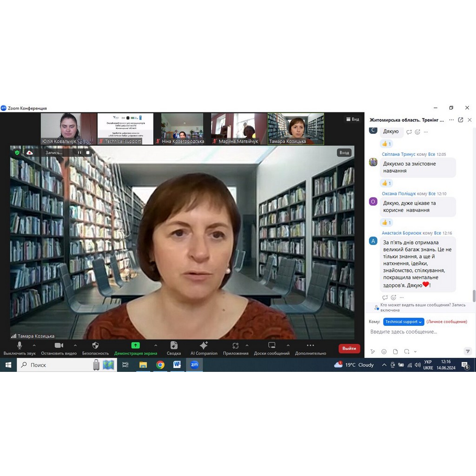Open the Кому recipient dropdown
The width and height of the screenshot is (476, 476).
(403, 322)
